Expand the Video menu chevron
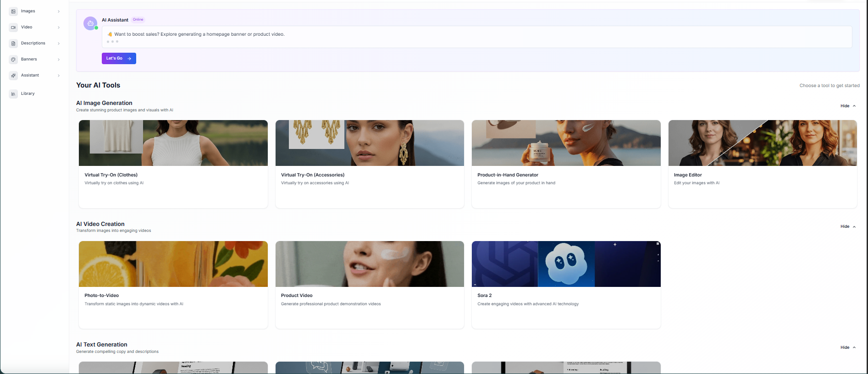Image resolution: width=868 pixels, height=374 pixels. tap(59, 27)
